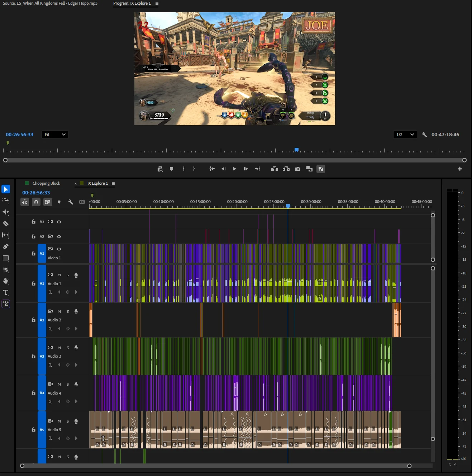Select the Ripple Edit tool
472x476 pixels.
coord(6,212)
